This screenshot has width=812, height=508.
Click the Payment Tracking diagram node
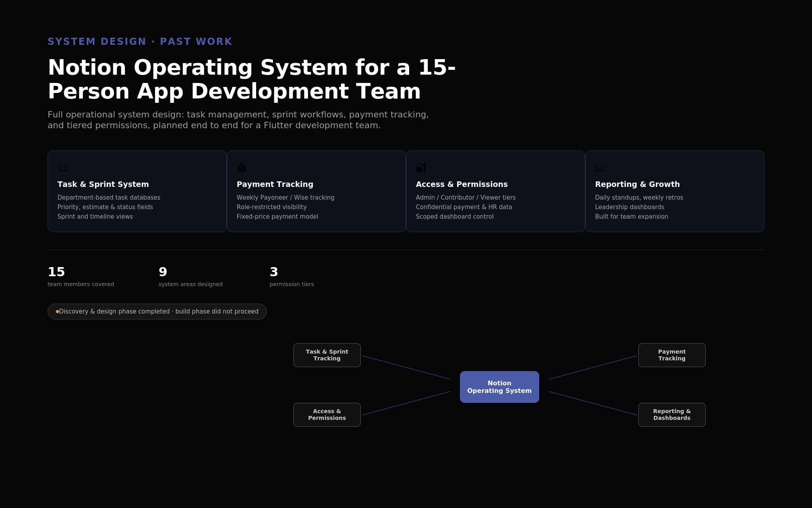672,355
